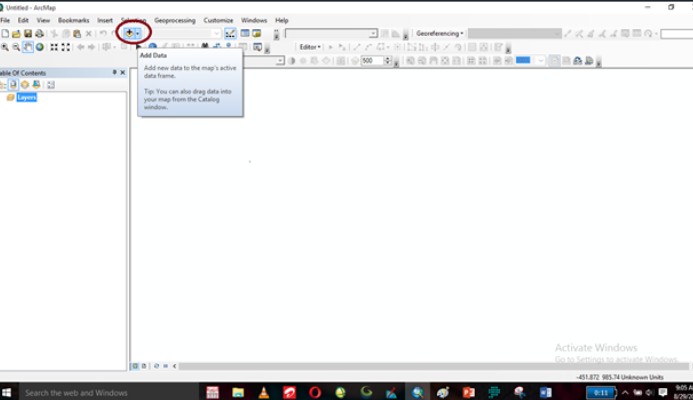Select the Pan hand tool
This screenshot has width=693, height=400.
point(28,47)
